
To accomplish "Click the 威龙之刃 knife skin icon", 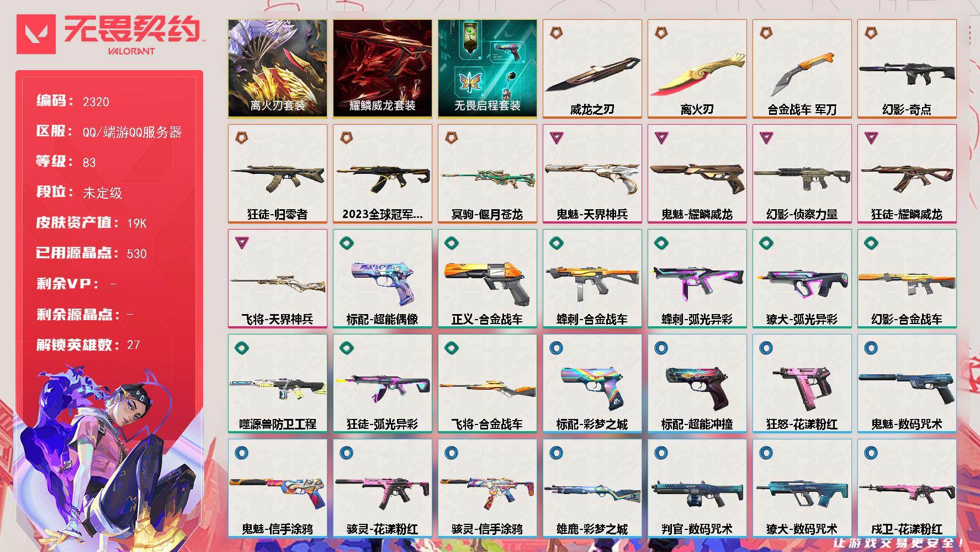I will pyautogui.click(x=592, y=69).
